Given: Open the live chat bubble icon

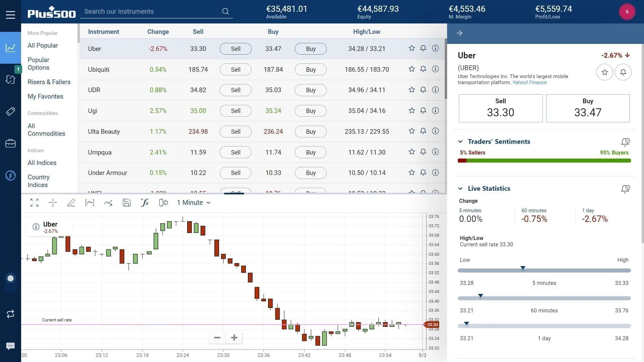Looking at the screenshot, I should click(10, 346).
